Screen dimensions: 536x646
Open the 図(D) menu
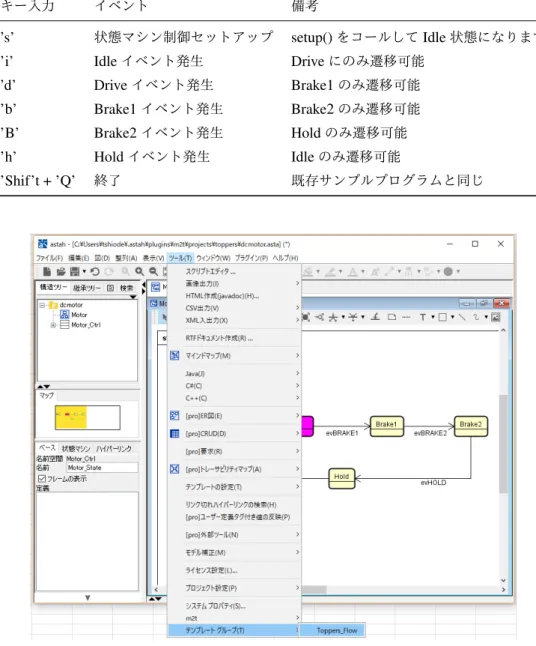(102, 258)
